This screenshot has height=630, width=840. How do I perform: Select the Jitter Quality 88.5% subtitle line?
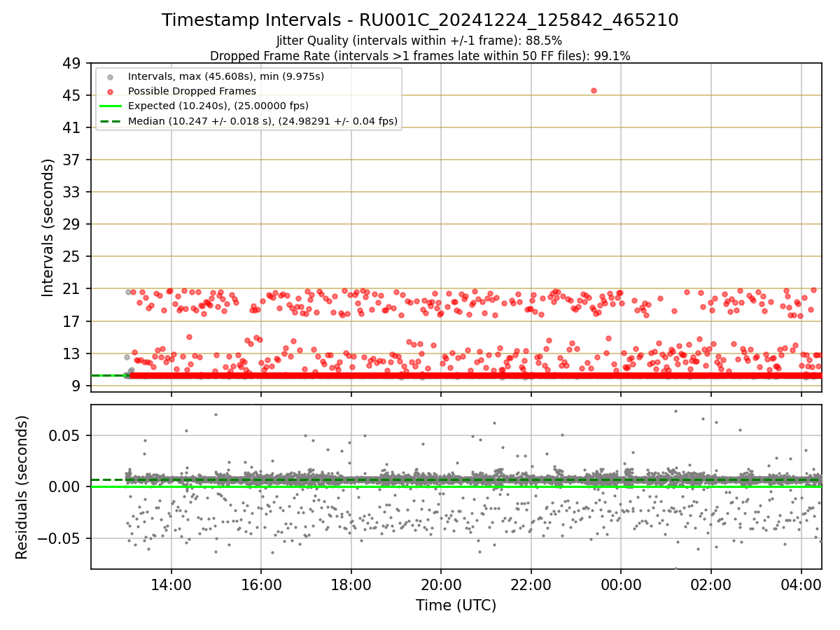tap(420, 41)
